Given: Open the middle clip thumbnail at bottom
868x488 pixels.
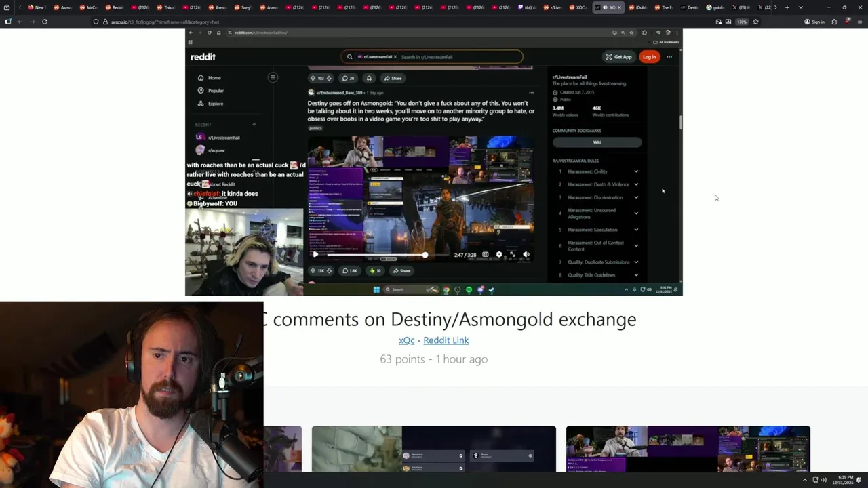Looking at the screenshot, I should pyautogui.click(x=434, y=449).
